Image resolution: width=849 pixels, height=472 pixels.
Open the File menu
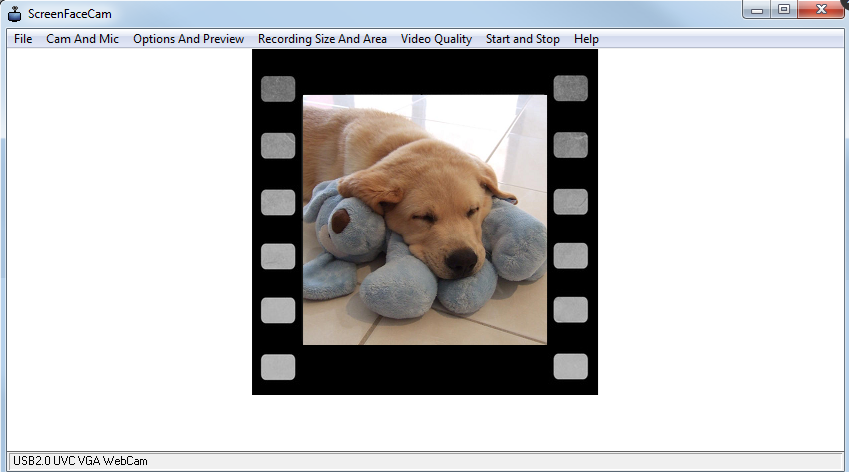23,39
